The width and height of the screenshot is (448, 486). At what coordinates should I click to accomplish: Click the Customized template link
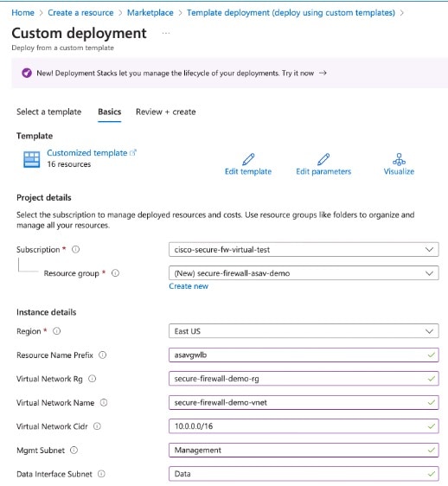87,153
